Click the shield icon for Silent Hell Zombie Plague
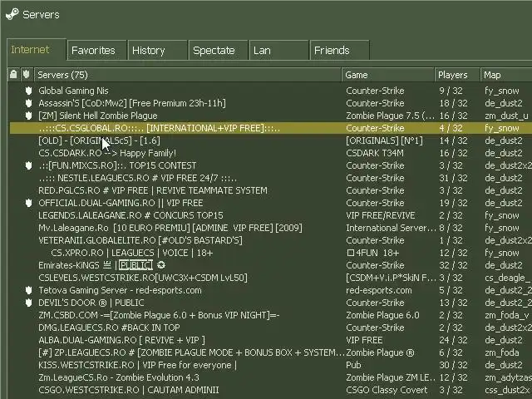The image size is (532, 399). [x=28, y=116]
